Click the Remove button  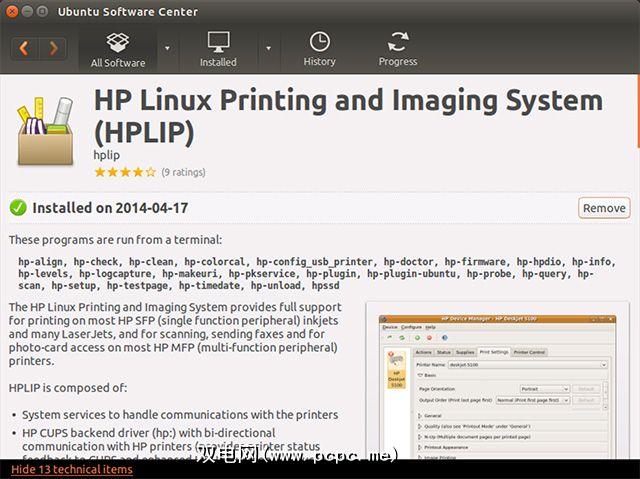(604, 208)
